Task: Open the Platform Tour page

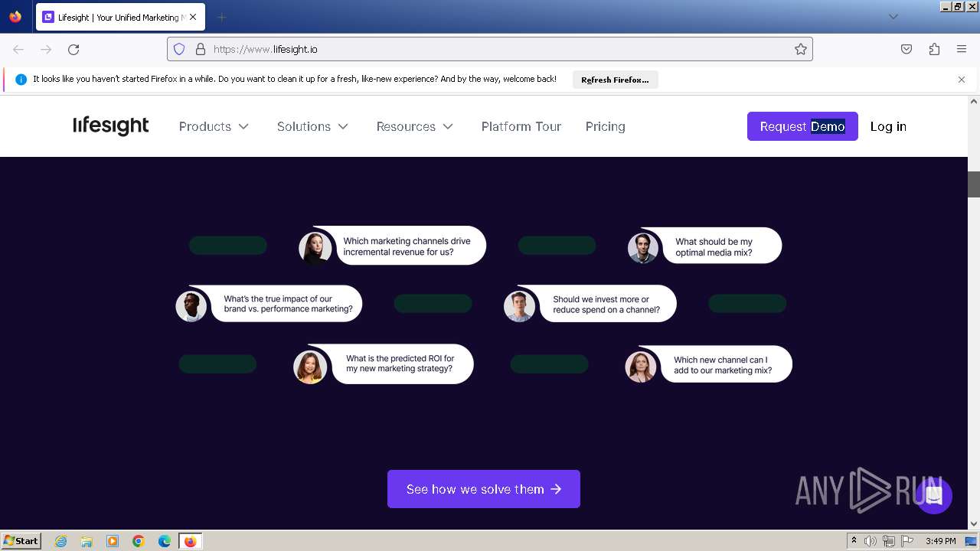Action: tap(521, 126)
